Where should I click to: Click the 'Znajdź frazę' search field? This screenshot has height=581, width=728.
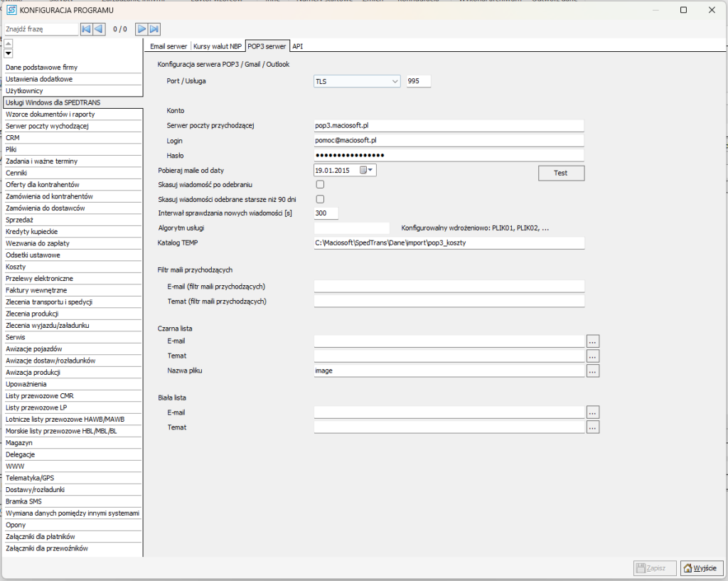point(40,29)
